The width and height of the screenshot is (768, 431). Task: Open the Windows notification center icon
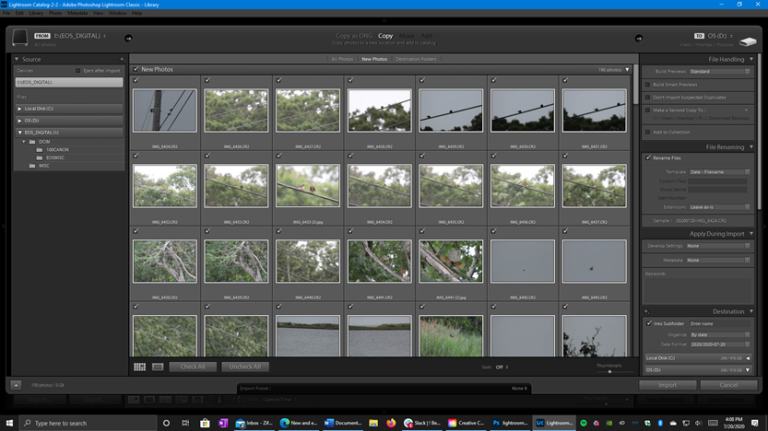[755, 423]
